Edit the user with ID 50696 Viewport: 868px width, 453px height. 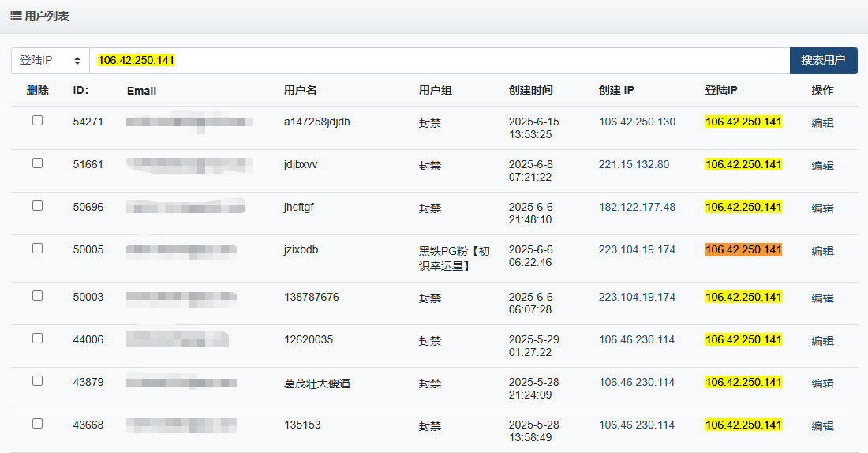click(822, 208)
